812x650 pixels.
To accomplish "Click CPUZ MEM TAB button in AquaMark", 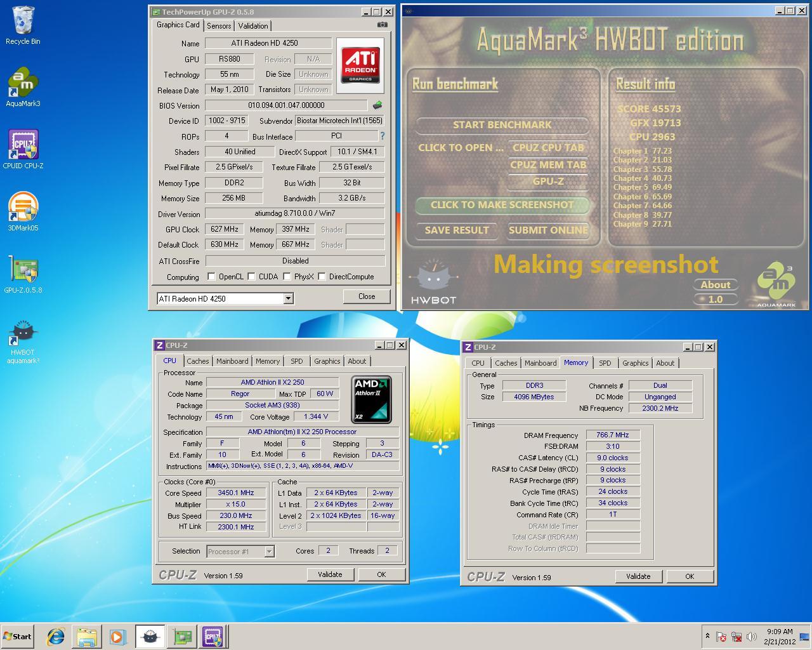I will (x=548, y=164).
